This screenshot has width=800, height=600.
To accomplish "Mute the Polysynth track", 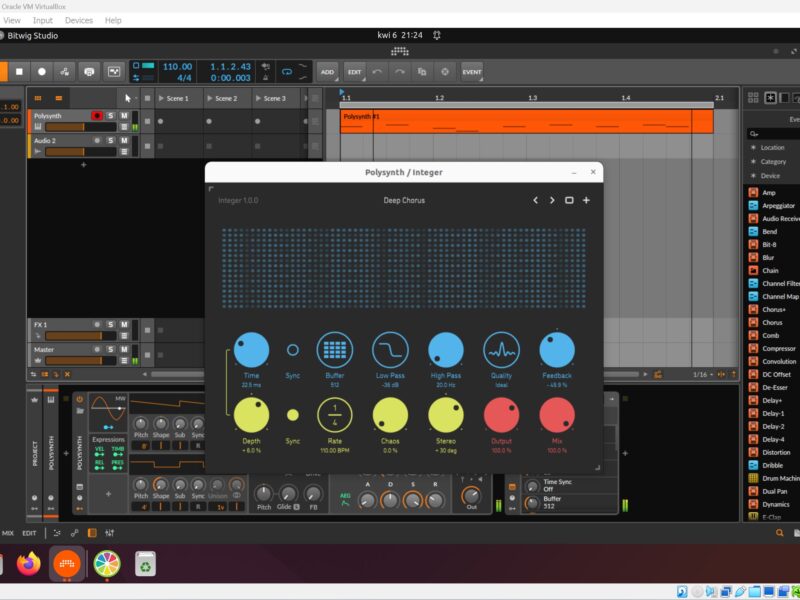I will (124, 116).
